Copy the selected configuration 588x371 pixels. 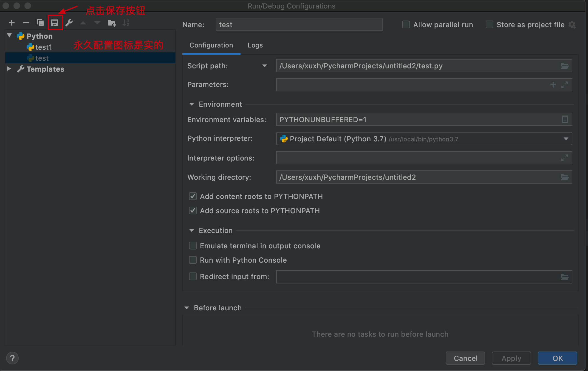coord(40,23)
